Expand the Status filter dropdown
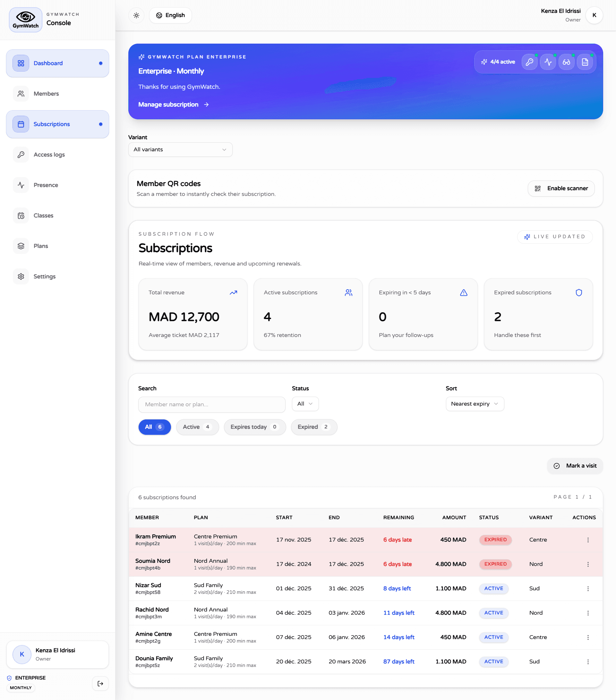This screenshot has width=616, height=700. tap(305, 404)
